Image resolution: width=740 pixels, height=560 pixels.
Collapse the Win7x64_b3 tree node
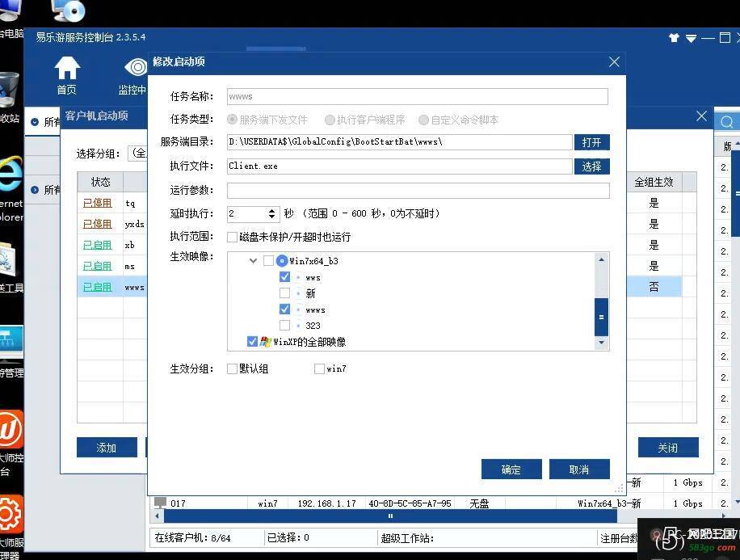click(253, 261)
